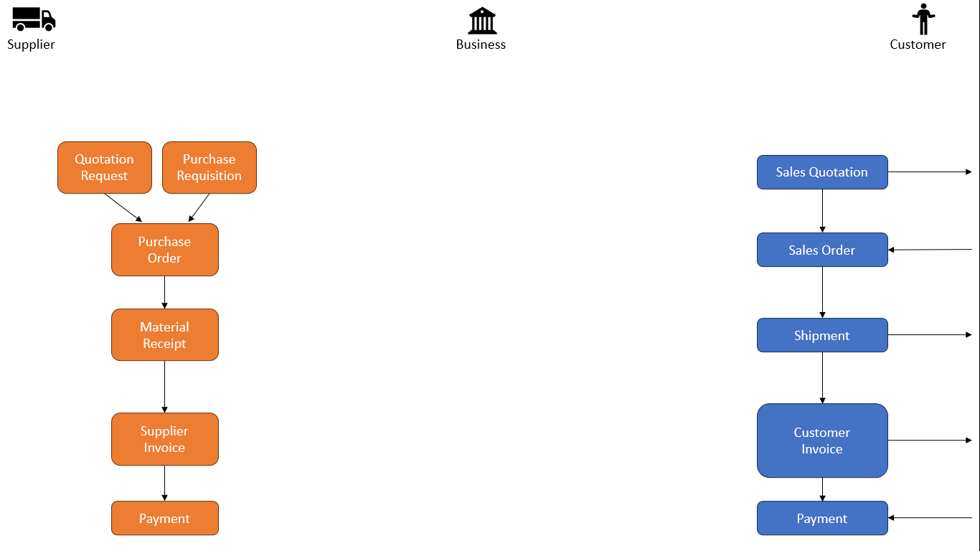Click the Supplier truck icon
This screenshot has height=551, width=980.
pyautogui.click(x=33, y=19)
